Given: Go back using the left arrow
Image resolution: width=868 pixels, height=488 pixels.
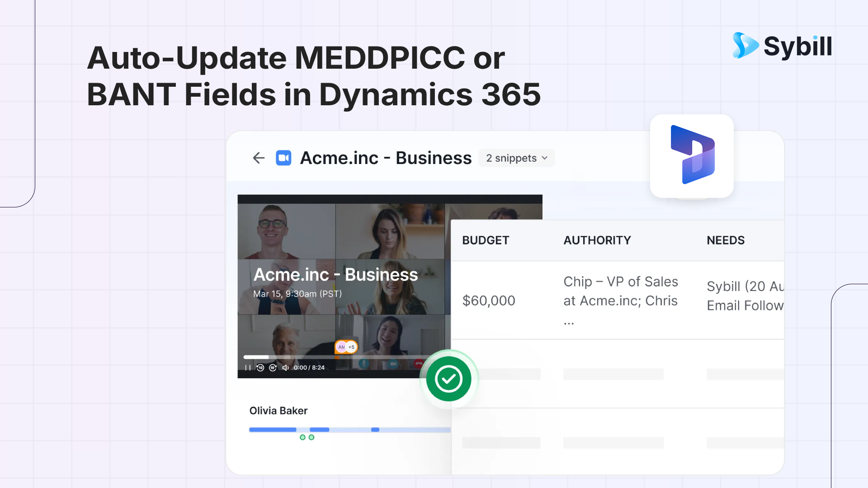Looking at the screenshot, I should pyautogui.click(x=259, y=158).
